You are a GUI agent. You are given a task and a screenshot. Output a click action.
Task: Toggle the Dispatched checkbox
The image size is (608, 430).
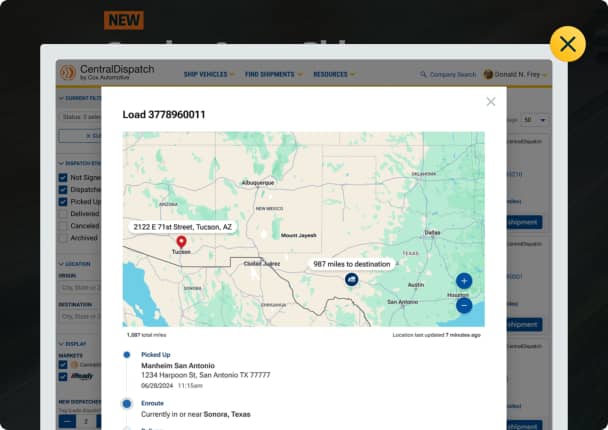click(x=63, y=190)
